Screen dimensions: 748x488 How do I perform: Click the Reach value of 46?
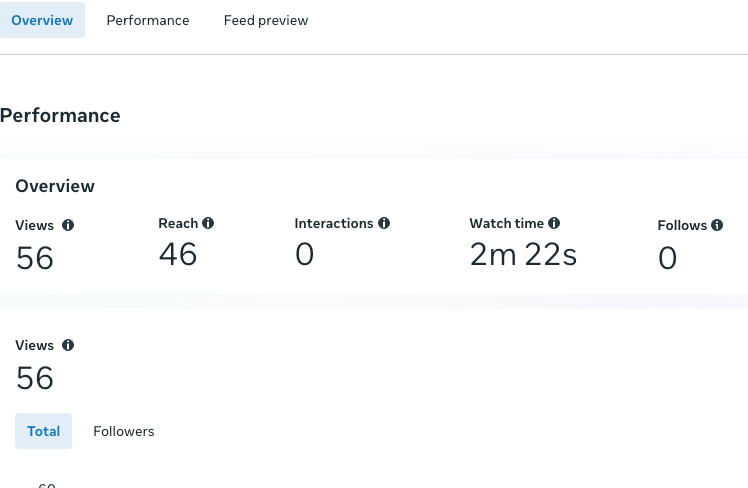(x=178, y=255)
